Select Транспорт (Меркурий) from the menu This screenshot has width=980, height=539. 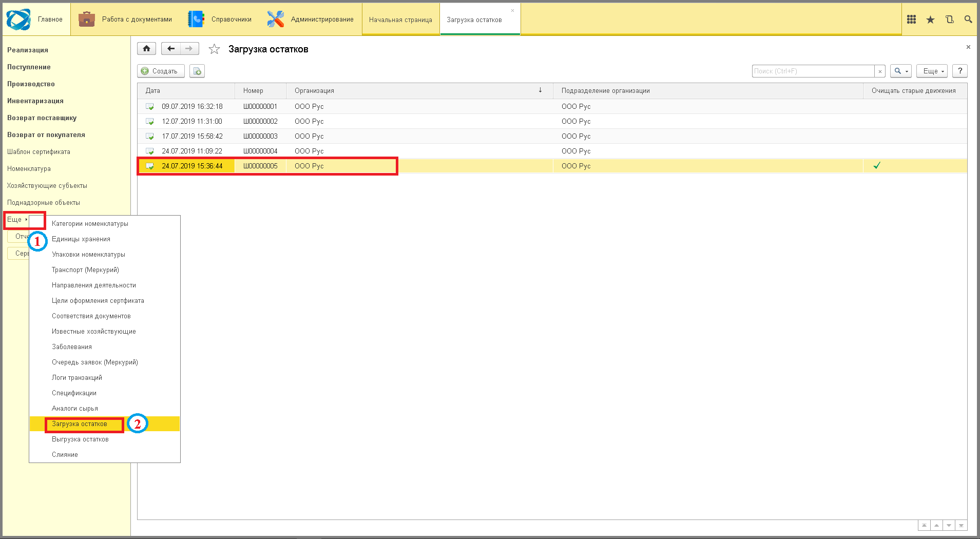105,270
